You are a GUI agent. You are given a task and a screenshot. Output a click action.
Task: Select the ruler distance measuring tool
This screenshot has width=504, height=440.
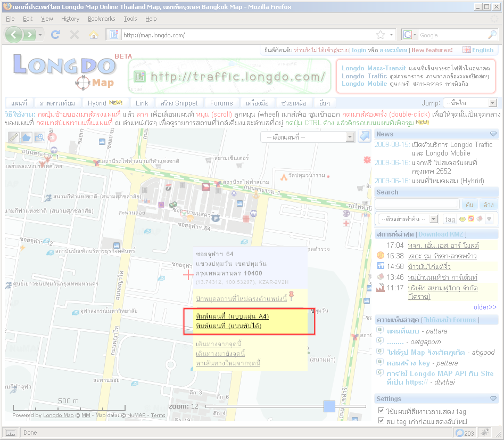[14, 137]
